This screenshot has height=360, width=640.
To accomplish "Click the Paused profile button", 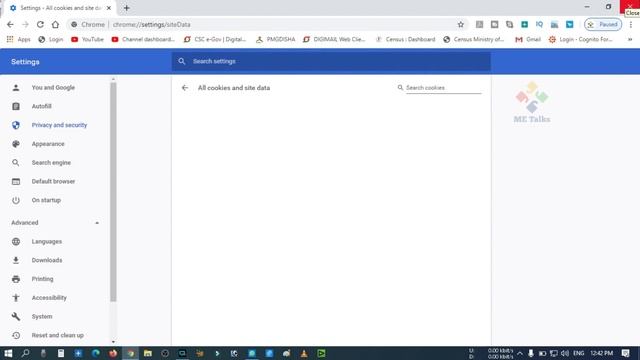I will click(603, 24).
